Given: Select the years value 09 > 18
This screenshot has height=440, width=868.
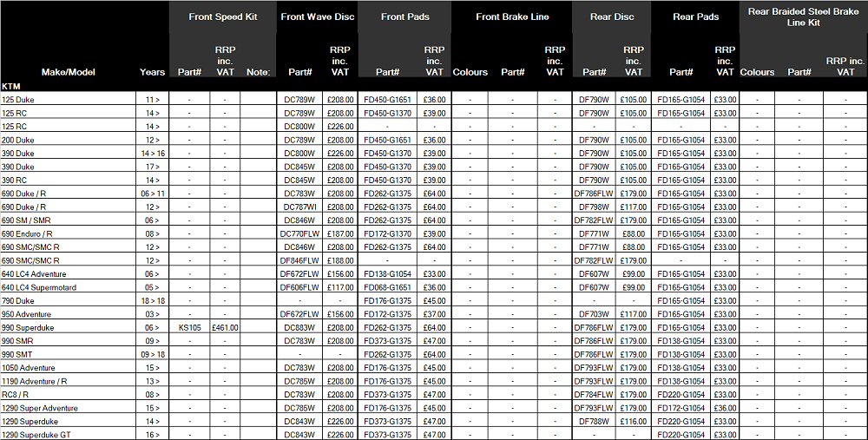Looking at the screenshot, I should (x=152, y=355).
